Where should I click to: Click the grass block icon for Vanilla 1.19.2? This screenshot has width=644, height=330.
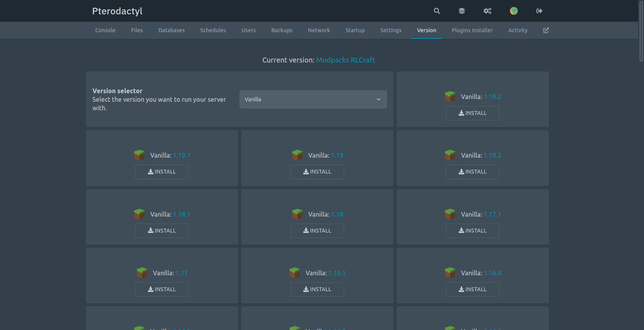click(450, 97)
